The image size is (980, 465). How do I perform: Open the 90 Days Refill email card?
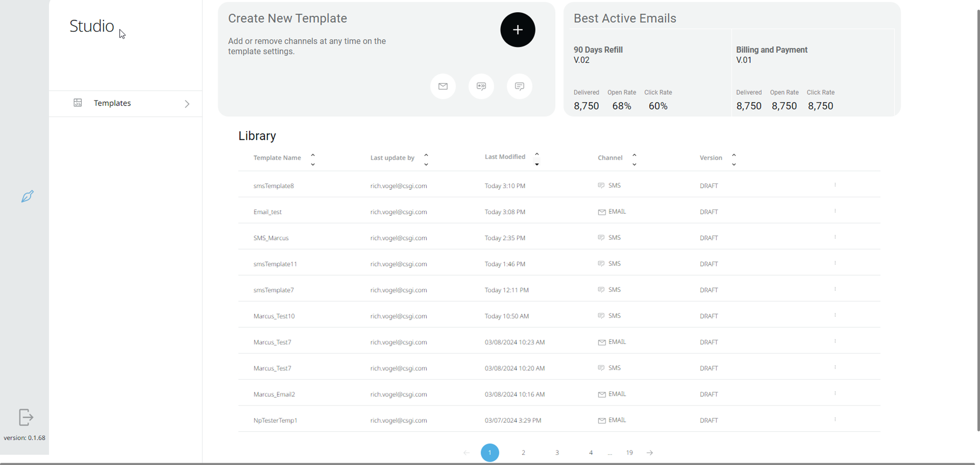click(648, 73)
